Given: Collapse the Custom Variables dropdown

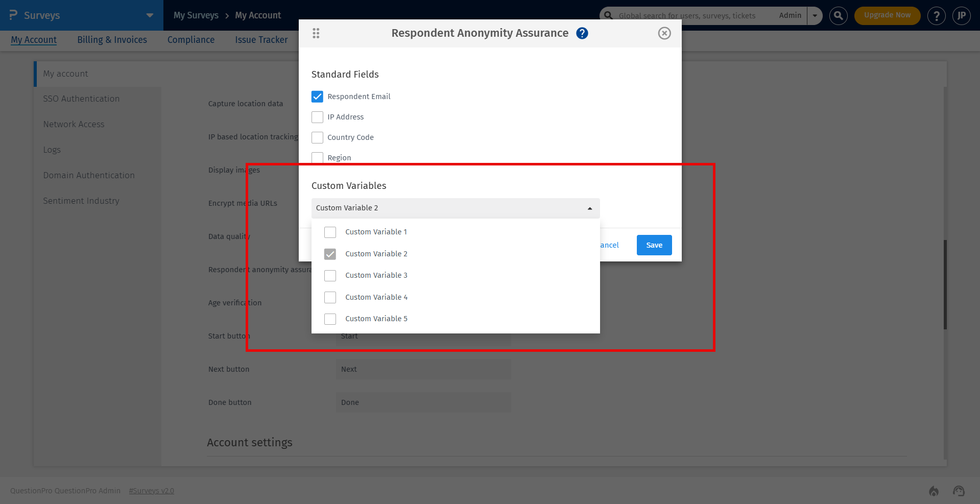Looking at the screenshot, I should tap(456, 208).
